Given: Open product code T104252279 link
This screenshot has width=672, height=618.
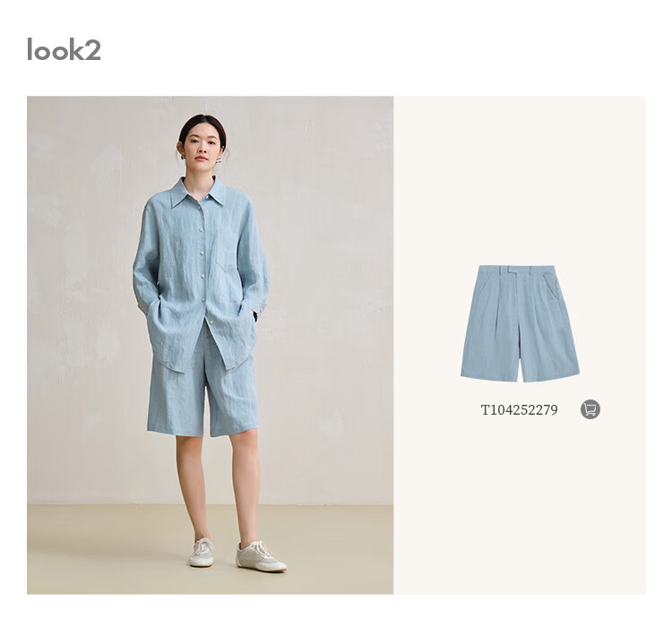Looking at the screenshot, I should [x=519, y=410].
